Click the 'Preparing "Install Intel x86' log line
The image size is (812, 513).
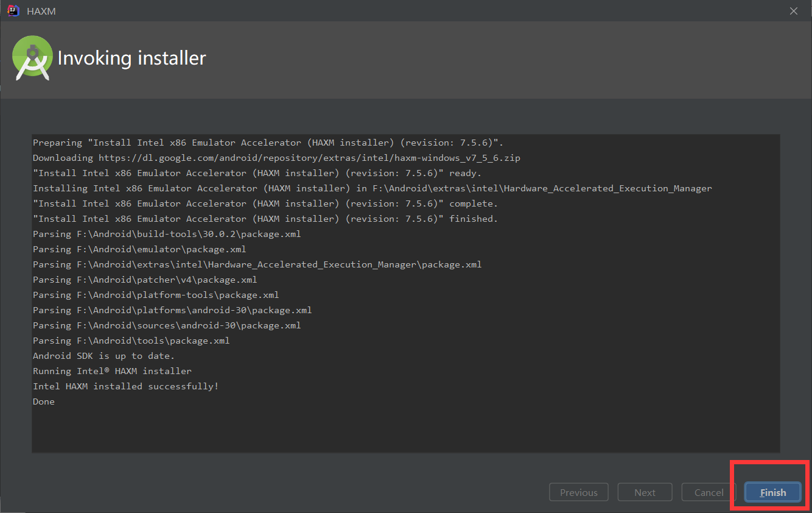click(268, 143)
